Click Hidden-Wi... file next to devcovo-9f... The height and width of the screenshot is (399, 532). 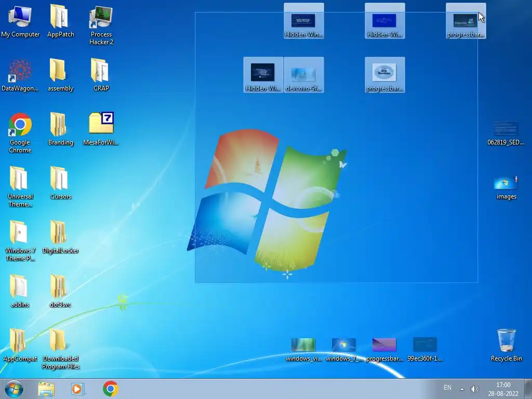point(263,75)
